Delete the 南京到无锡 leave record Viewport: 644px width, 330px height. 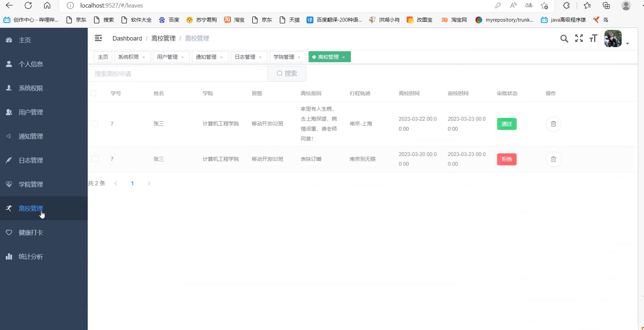click(x=554, y=159)
